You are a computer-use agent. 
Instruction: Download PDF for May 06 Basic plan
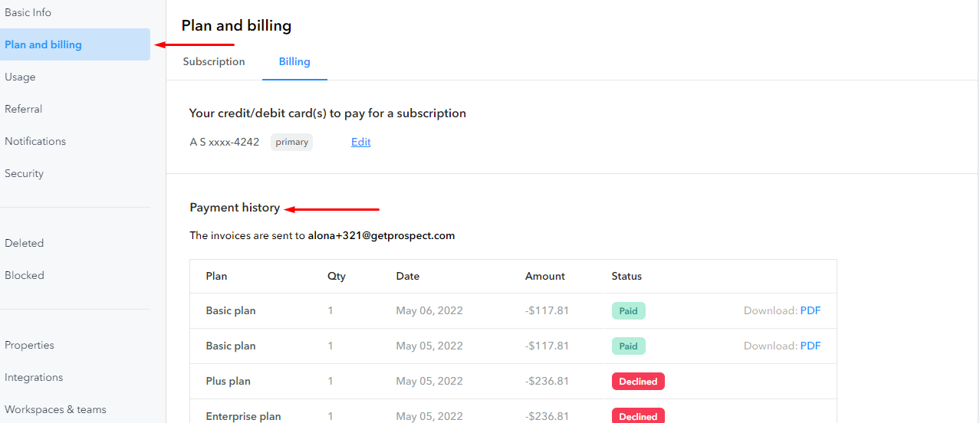811,310
